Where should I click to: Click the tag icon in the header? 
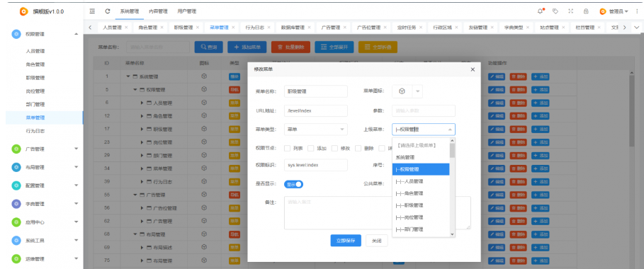tap(555, 11)
